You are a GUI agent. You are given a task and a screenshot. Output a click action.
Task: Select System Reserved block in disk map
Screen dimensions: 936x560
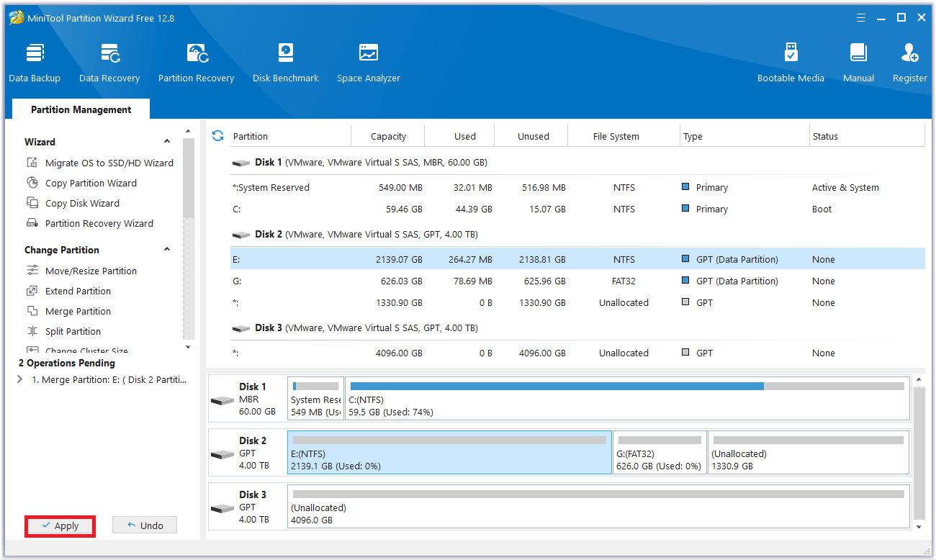pyautogui.click(x=315, y=399)
